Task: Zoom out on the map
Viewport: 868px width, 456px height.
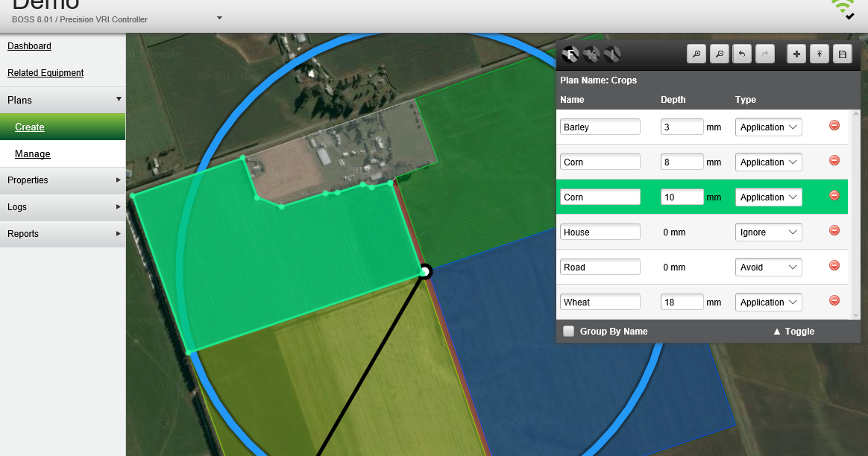Action: click(719, 54)
